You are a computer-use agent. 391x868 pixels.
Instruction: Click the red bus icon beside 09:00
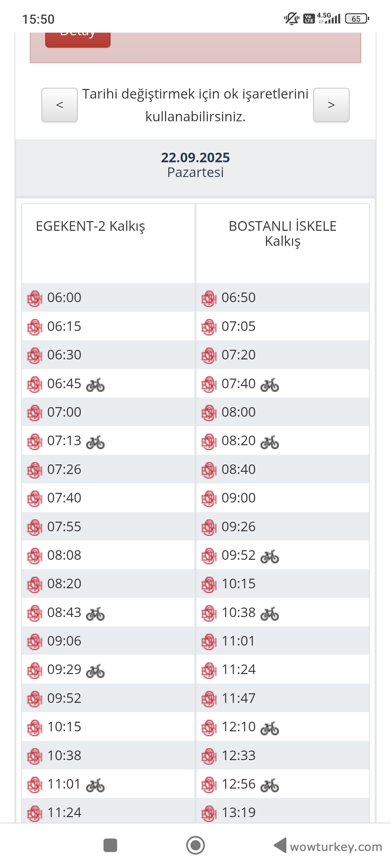(209, 498)
